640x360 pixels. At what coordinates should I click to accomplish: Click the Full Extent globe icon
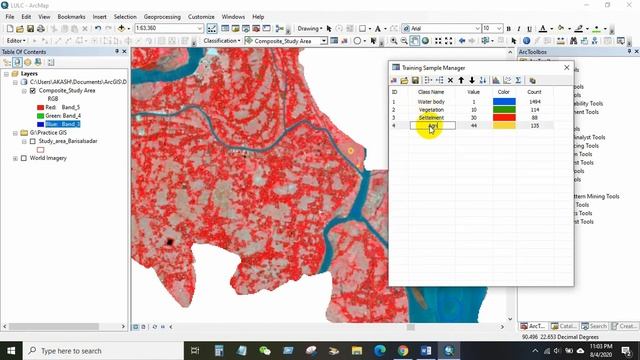(425, 41)
